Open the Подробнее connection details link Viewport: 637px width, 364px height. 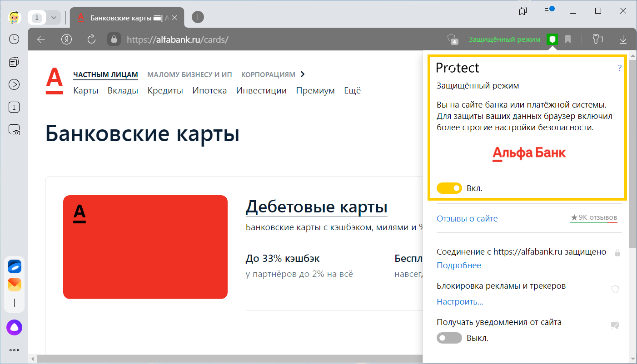pos(459,265)
